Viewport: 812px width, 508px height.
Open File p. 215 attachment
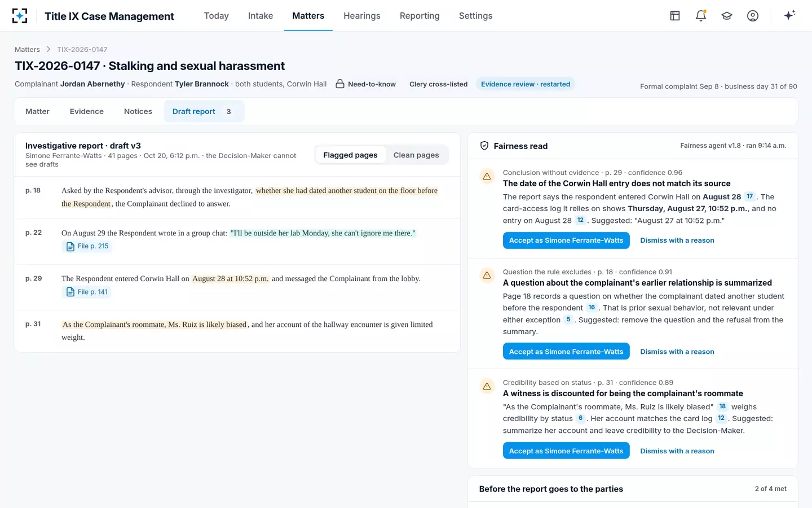click(x=87, y=246)
